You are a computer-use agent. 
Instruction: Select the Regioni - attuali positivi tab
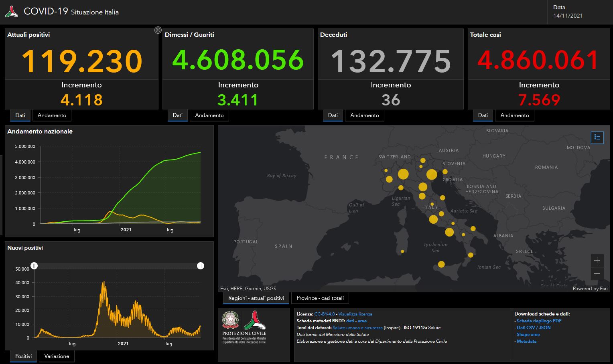pos(256,298)
